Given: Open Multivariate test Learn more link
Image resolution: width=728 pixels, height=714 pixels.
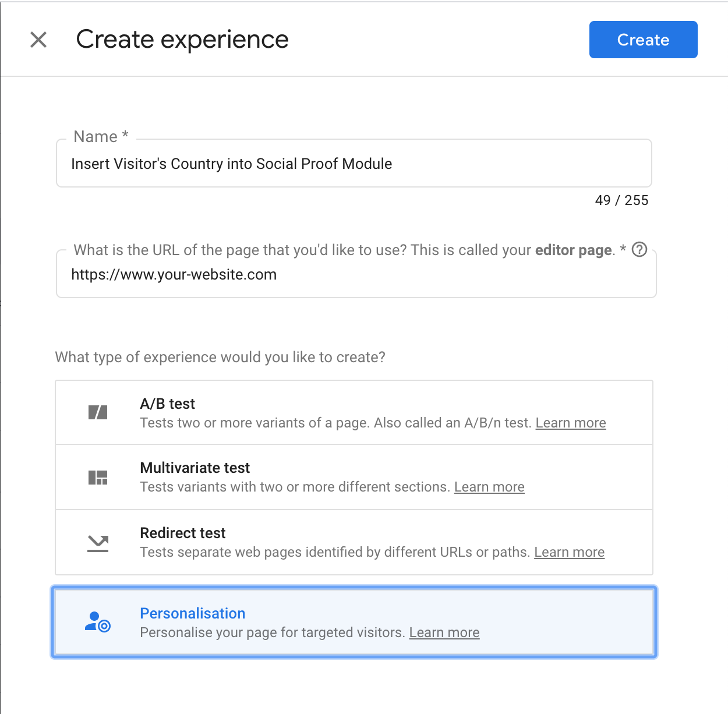Looking at the screenshot, I should 489,487.
